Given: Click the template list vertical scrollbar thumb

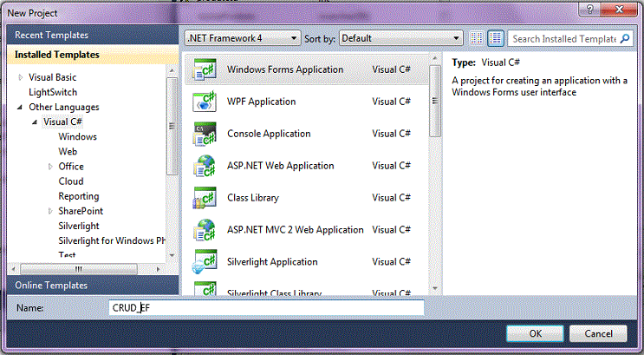Looking at the screenshot, I should pyautogui.click(x=434, y=102).
